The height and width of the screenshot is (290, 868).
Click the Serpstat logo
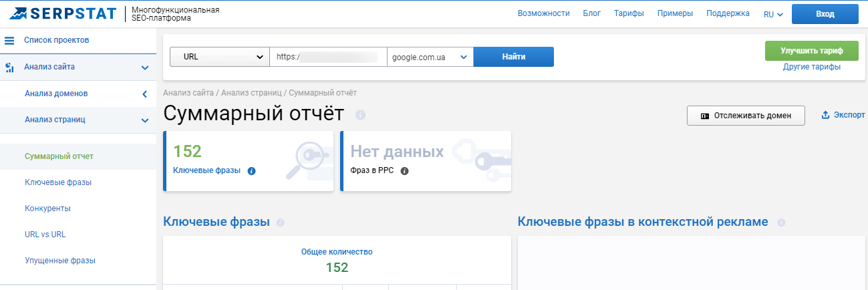coord(62,13)
